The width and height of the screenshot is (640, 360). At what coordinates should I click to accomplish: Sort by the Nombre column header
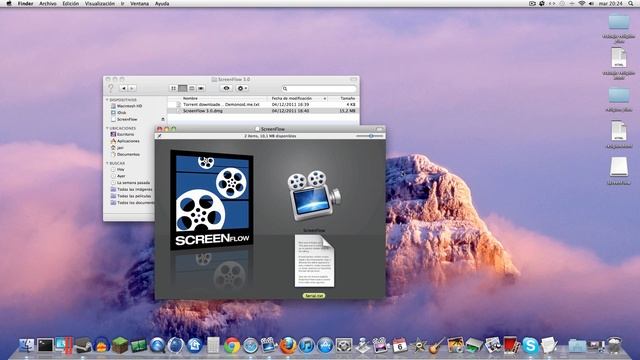pos(190,98)
